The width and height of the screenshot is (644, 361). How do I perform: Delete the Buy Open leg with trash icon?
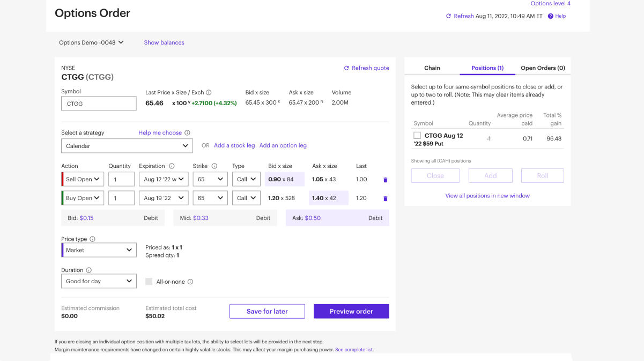click(x=385, y=198)
